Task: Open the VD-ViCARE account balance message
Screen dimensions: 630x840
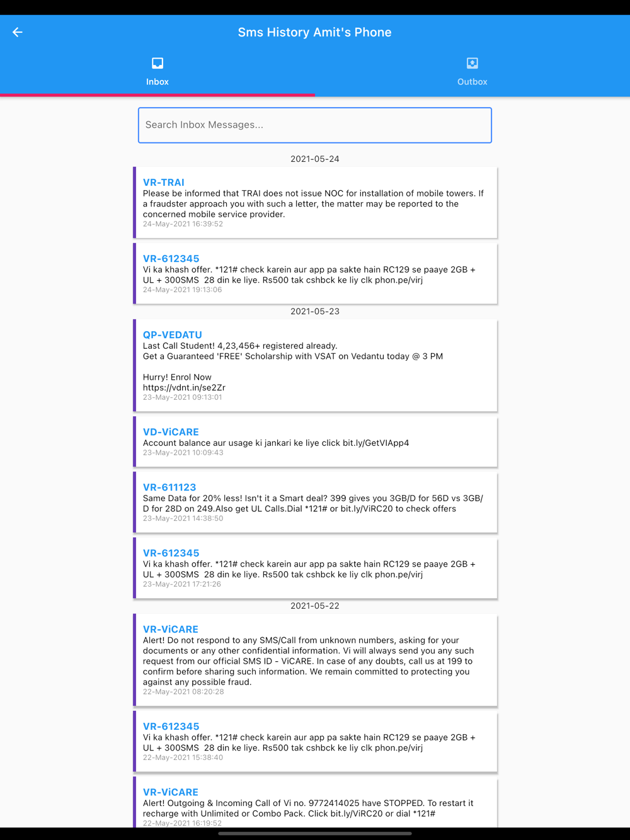Action: click(x=316, y=442)
